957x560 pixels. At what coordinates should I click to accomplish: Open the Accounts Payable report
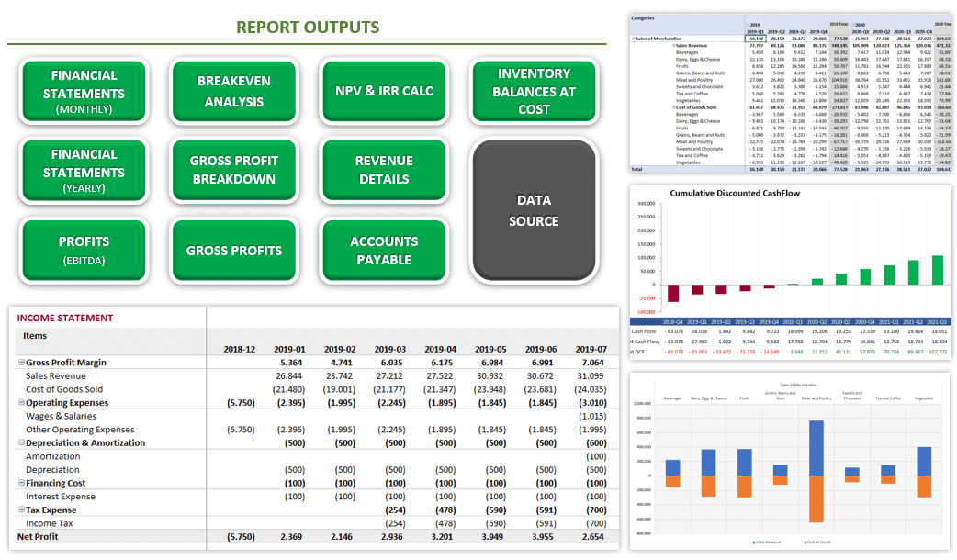384,251
